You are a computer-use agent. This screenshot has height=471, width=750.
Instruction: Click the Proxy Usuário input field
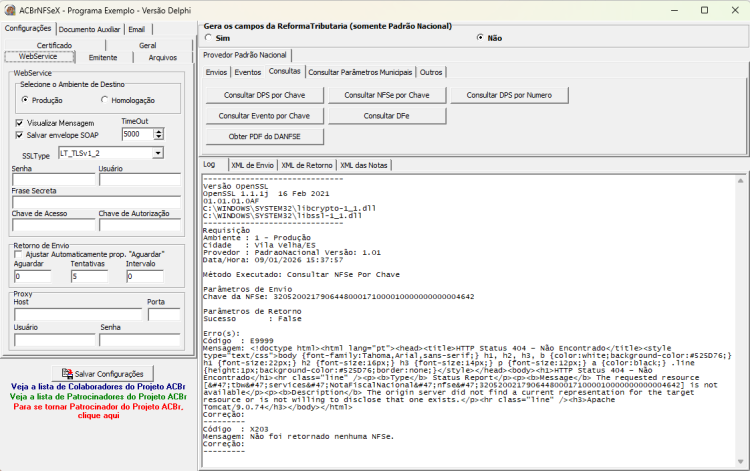pos(55,340)
